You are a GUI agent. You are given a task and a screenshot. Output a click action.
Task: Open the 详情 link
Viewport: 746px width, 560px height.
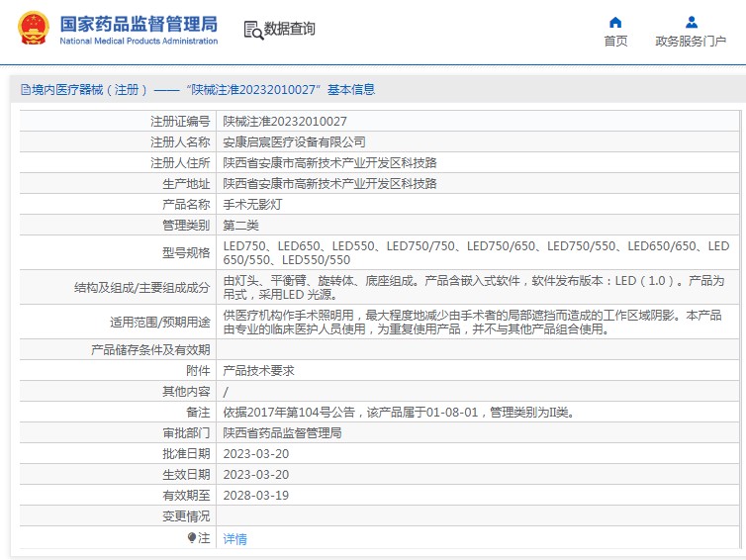234,538
